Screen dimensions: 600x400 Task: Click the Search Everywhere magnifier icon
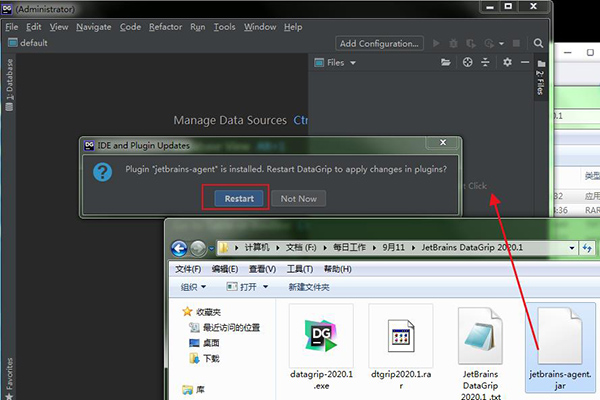(538, 43)
